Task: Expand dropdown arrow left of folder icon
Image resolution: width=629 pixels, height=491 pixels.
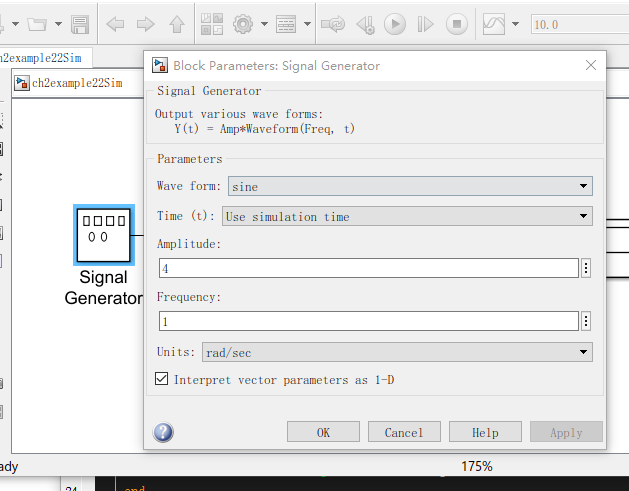Action: pos(15,24)
